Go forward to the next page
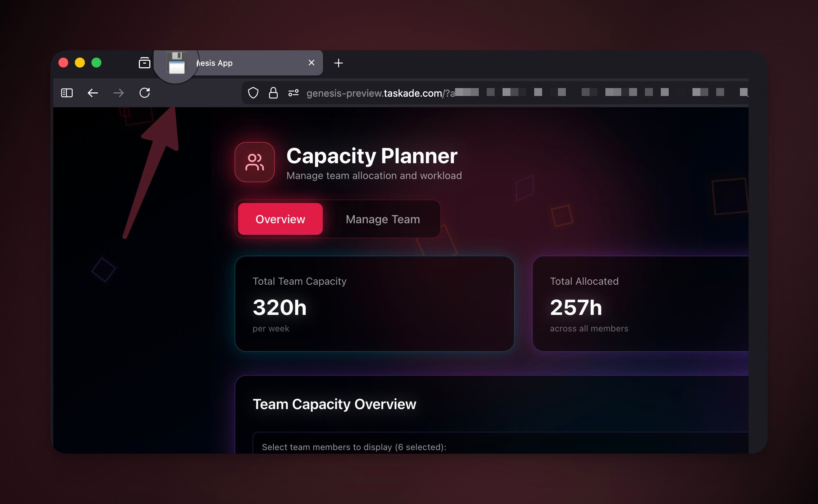 pyautogui.click(x=118, y=93)
